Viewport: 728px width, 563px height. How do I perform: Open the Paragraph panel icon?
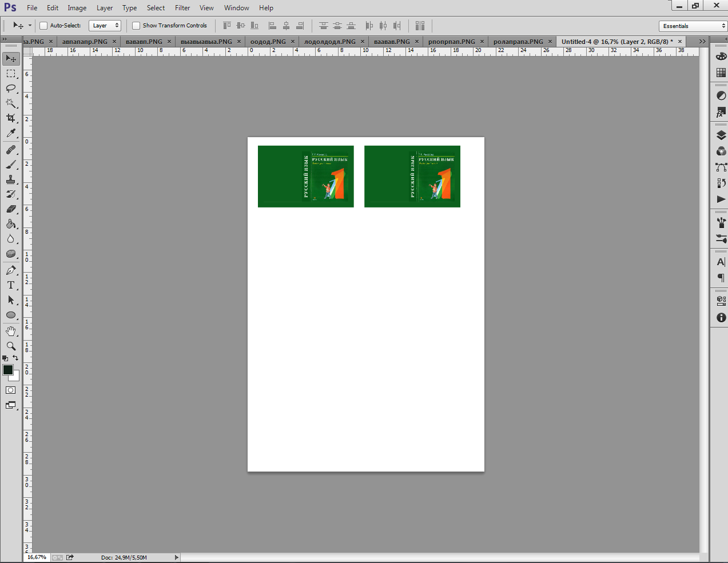721,278
